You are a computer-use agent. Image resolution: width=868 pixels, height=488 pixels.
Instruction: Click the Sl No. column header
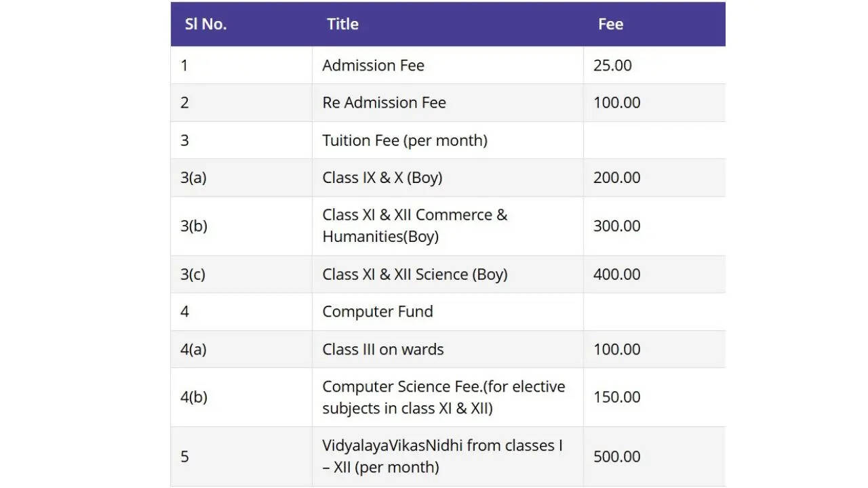coord(205,24)
